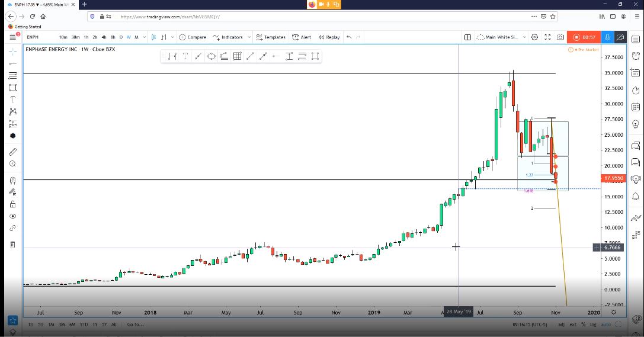
Task: Open the Indicators dialog
Action: pos(228,37)
